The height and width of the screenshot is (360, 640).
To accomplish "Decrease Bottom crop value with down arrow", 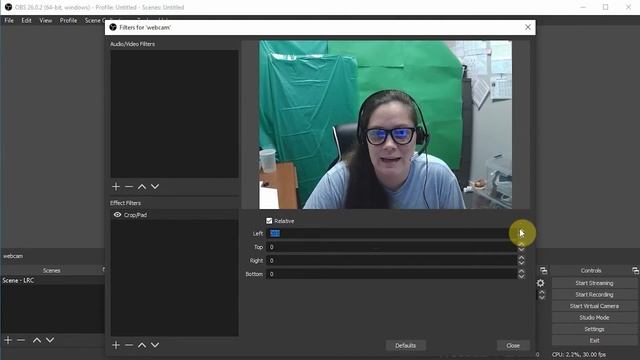I will 521,277.
